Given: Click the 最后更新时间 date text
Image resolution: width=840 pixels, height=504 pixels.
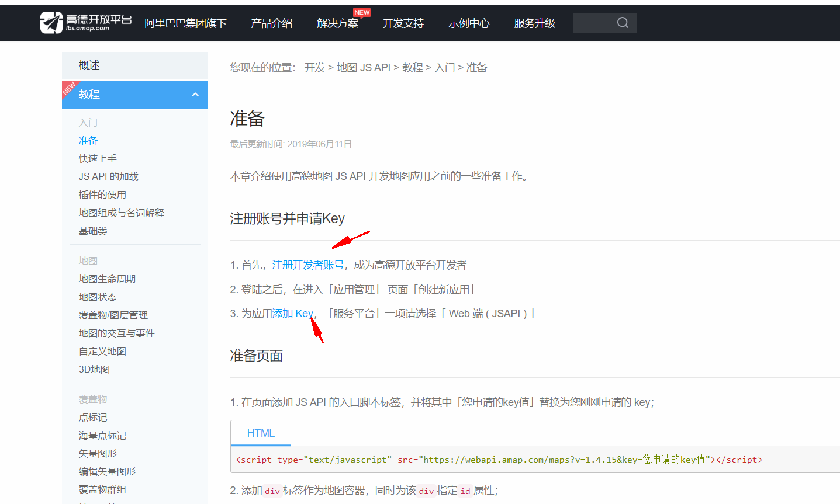Looking at the screenshot, I should click(x=291, y=144).
